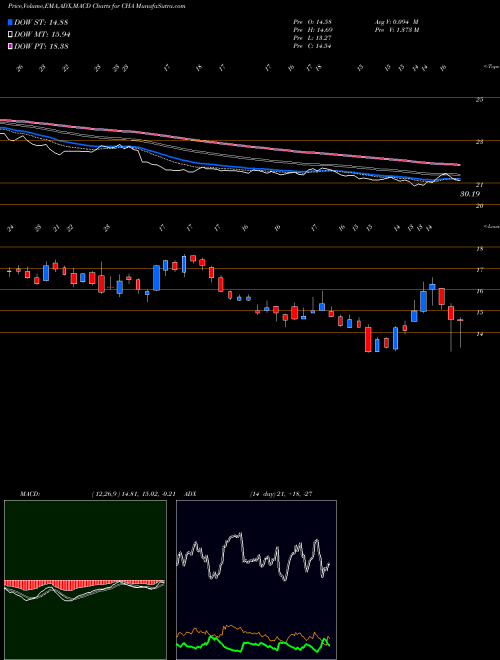This screenshot has width=500, height=660.
Task: Select the 'DOW ST: 14.88' legend text
Action: point(41,23)
